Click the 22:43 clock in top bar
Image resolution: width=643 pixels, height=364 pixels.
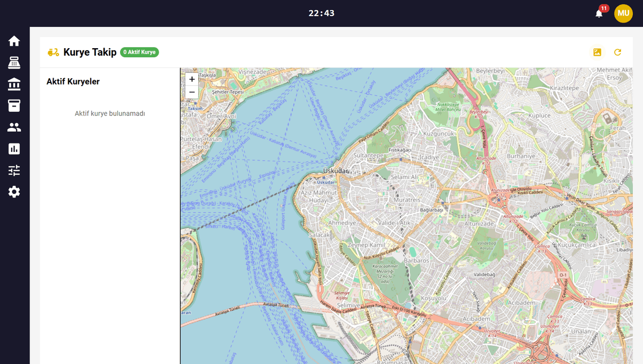(x=322, y=13)
